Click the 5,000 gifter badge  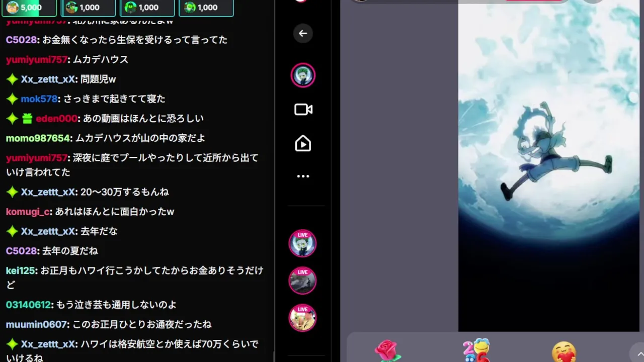pyautogui.click(x=29, y=8)
